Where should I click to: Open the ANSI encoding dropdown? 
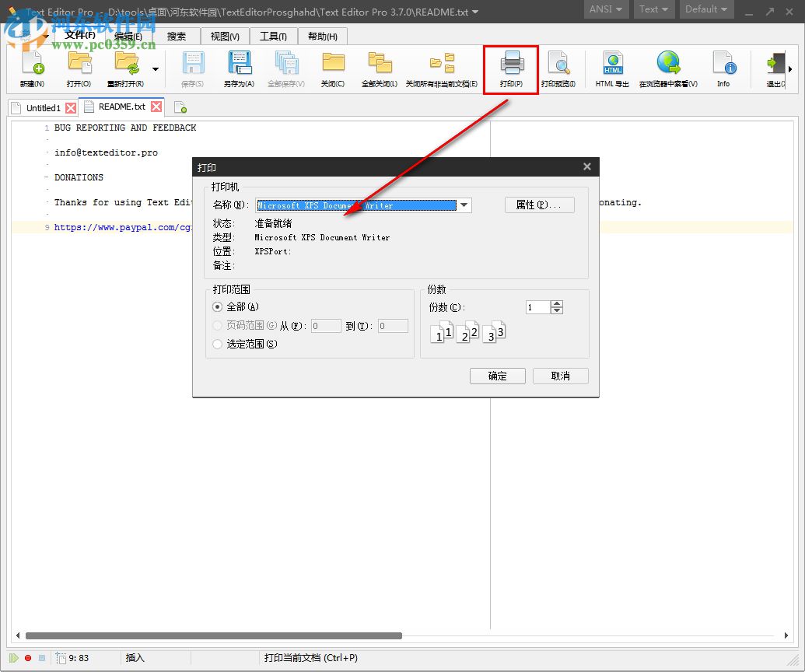tap(606, 9)
